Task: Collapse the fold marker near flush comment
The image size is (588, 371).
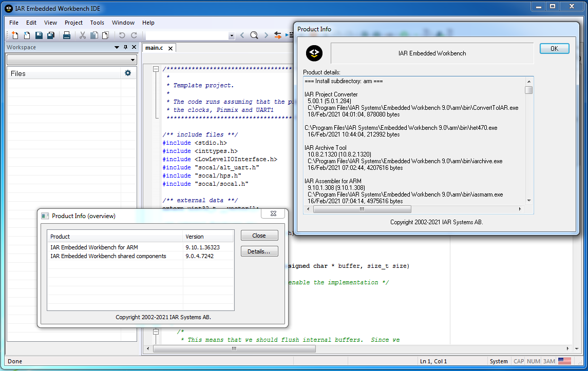Action: 156,331
